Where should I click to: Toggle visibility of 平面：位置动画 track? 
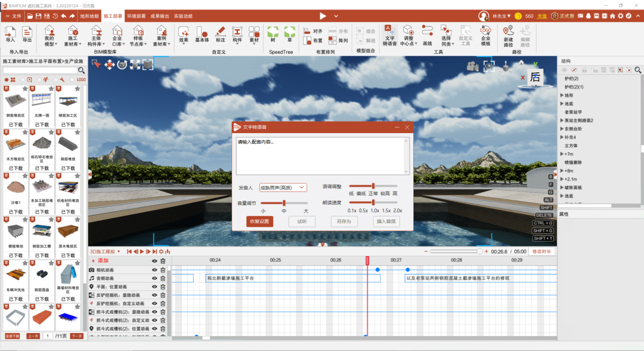point(154,287)
